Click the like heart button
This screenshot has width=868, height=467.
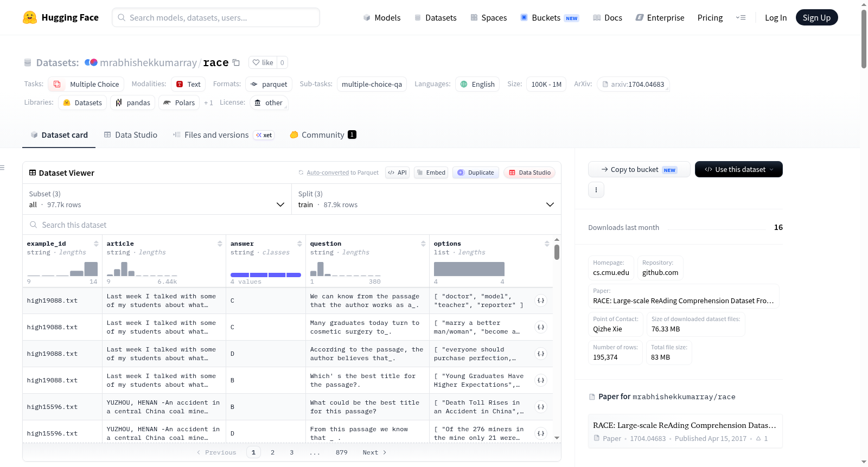[x=263, y=62]
